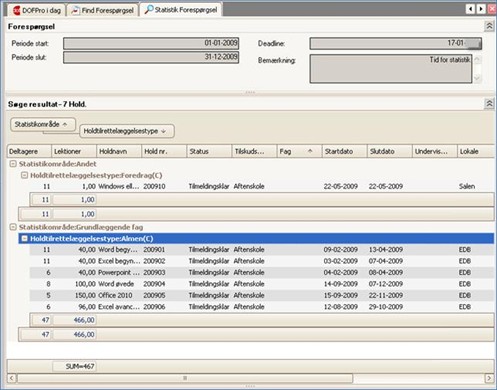Sort by Slutdato column header
Image resolution: width=497 pixels, height=390 pixels.
tap(389, 151)
